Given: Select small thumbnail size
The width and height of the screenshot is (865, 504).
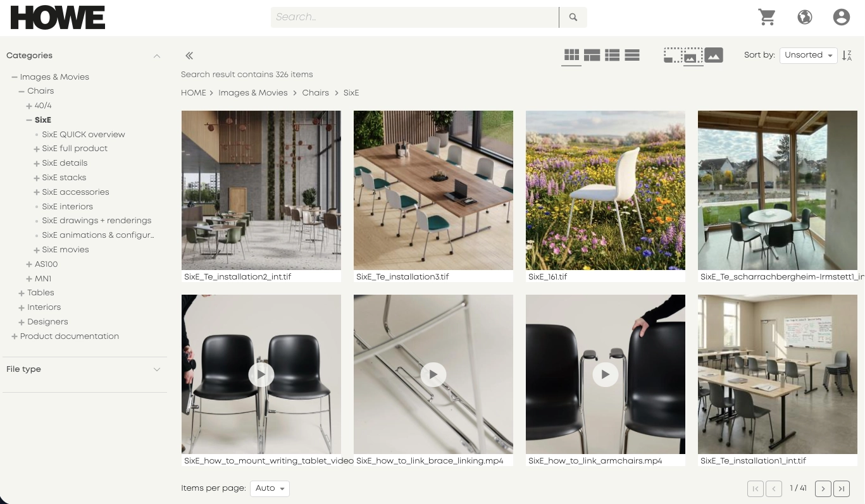Looking at the screenshot, I should pyautogui.click(x=672, y=56).
